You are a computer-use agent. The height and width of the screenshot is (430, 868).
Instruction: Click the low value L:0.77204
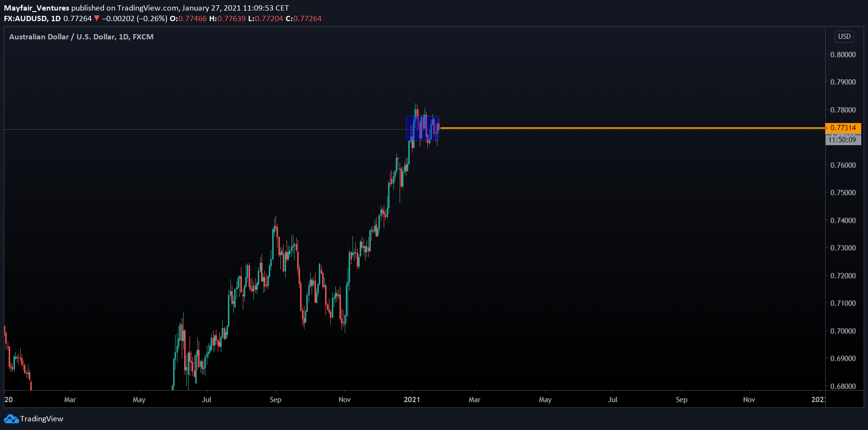[265, 19]
